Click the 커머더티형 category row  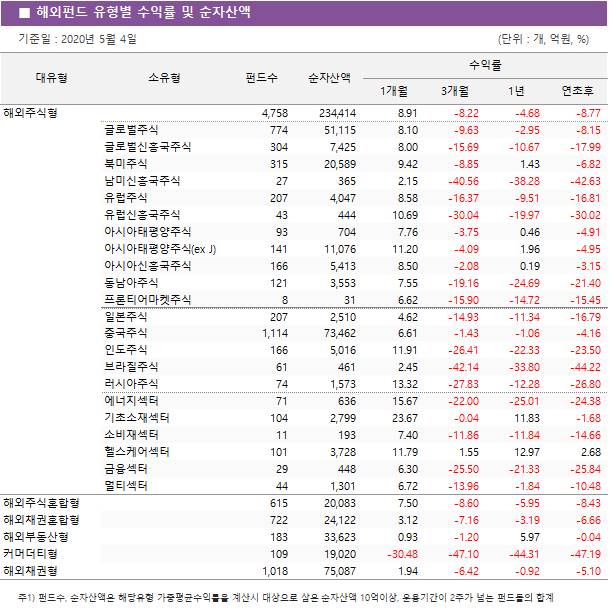[x=31, y=553]
